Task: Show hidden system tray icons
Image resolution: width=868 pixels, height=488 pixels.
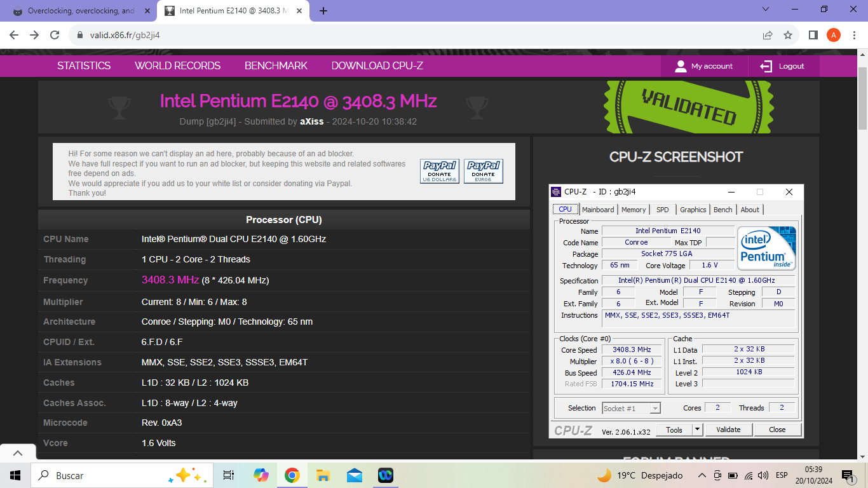Action: [702, 475]
